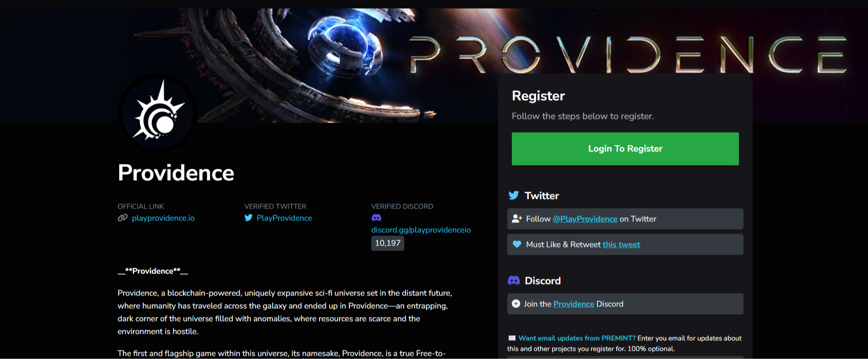Click the Twitter bird icon beside PlayProvidence
868x359 pixels.
pos(249,218)
